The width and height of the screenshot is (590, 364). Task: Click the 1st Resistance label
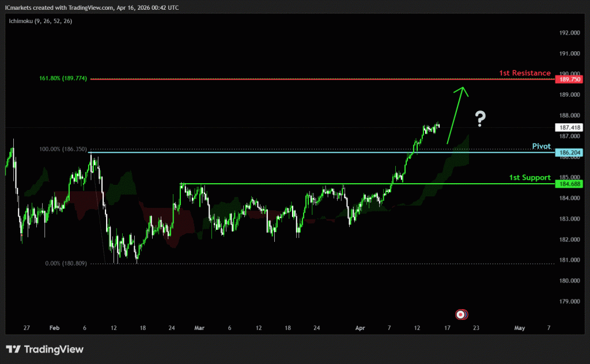pyautogui.click(x=524, y=73)
